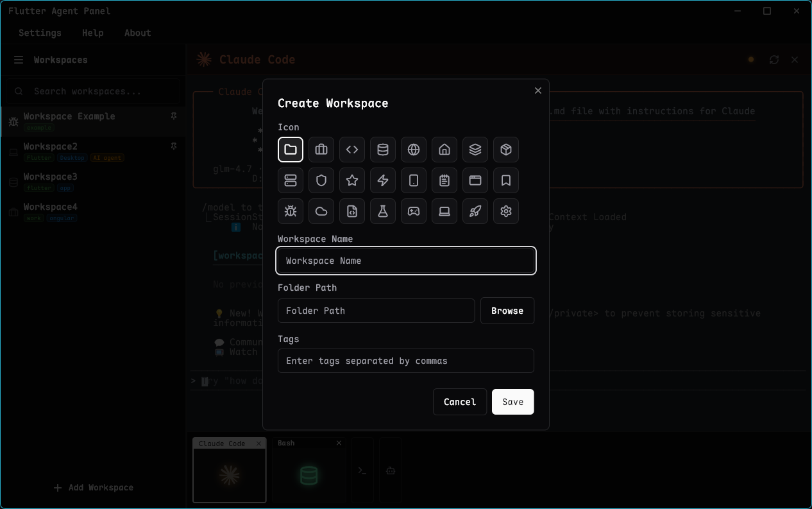Cancel workspace creation

tap(460, 402)
